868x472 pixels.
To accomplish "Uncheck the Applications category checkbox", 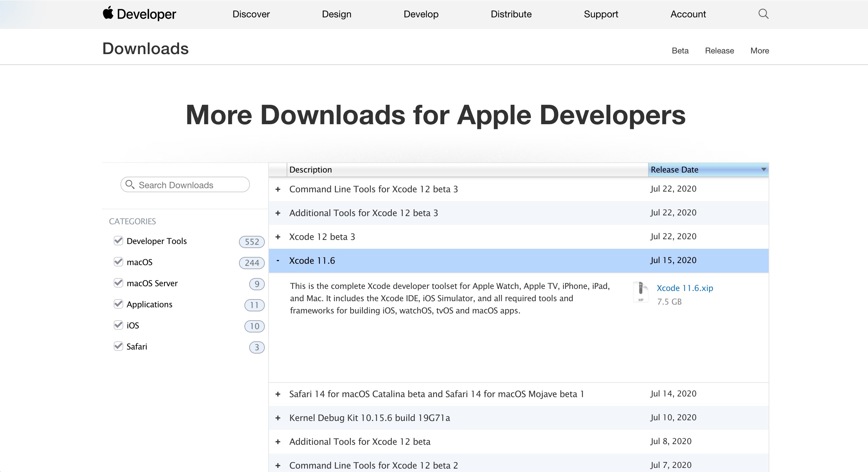I will point(118,304).
